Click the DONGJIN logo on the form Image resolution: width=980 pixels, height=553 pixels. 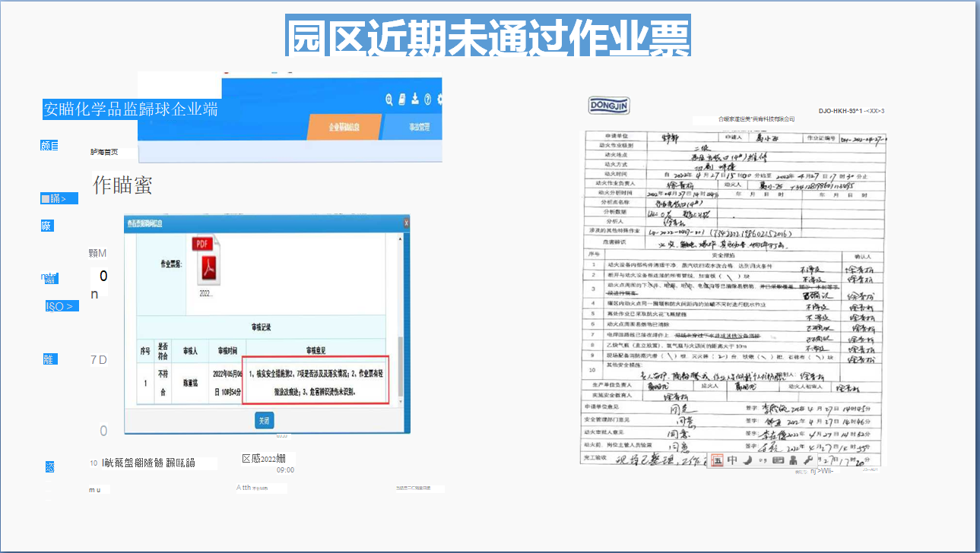tap(609, 106)
